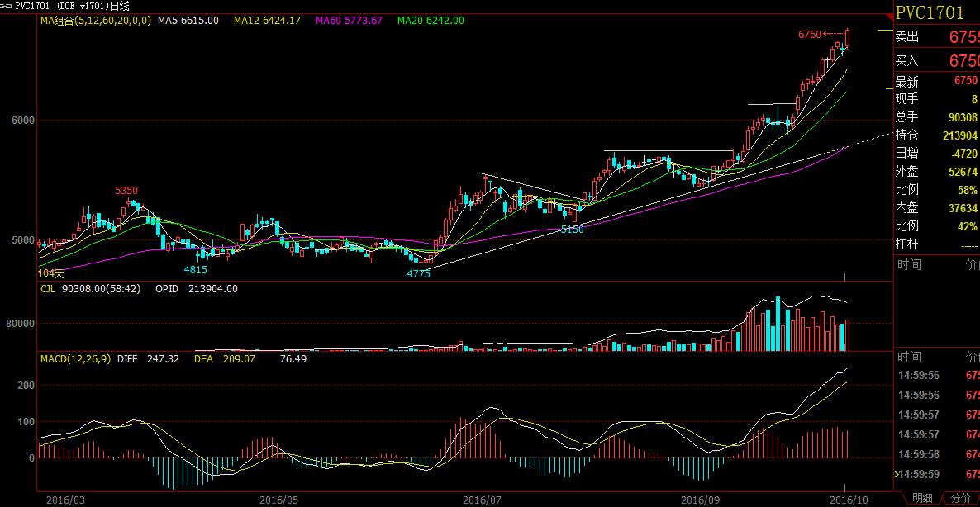This screenshot has width=980, height=507.
Task: Click the PVC1701 contract name in quote panel
Action: (930, 12)
